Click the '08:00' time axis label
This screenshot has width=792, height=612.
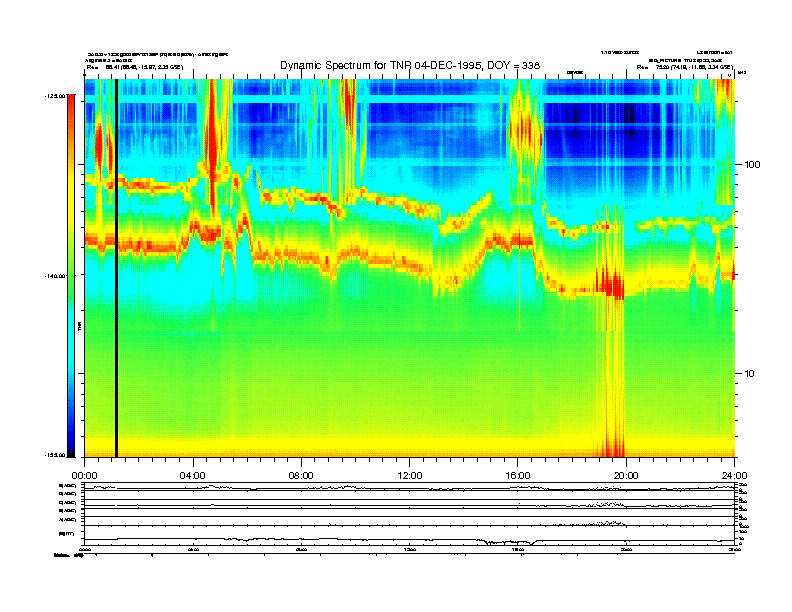[302, 476]
